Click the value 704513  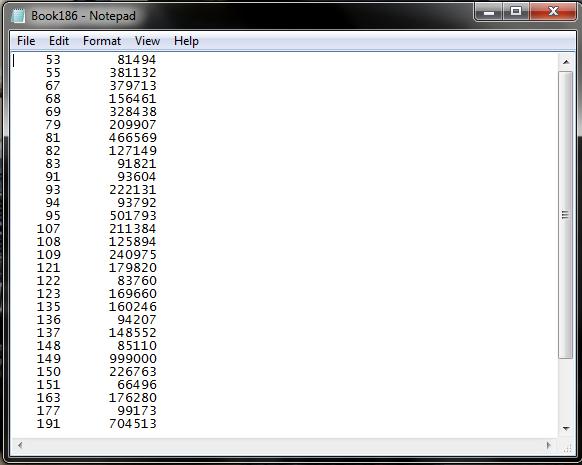(x=133, y=423)
